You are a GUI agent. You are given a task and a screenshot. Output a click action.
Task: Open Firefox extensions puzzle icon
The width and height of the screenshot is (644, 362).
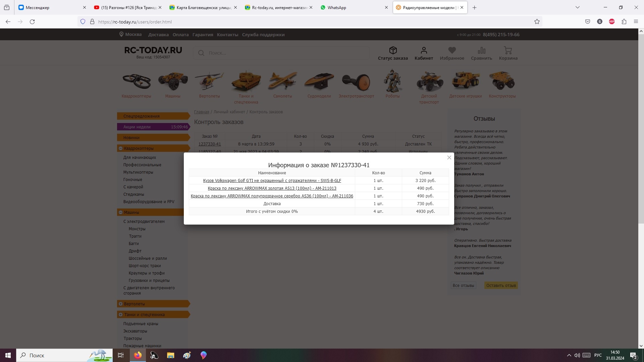pyautogui.click(x=624, y=22)
